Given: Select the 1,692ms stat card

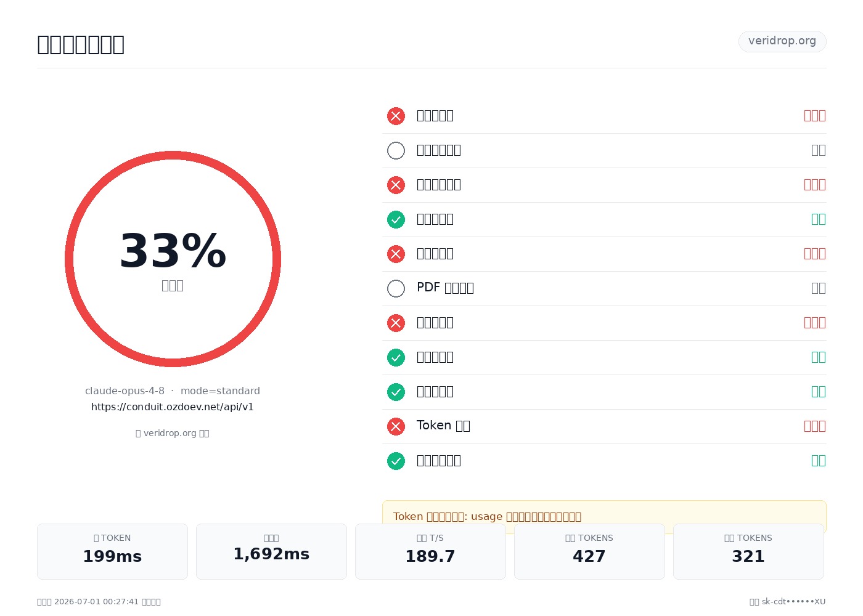Looking at the screenshot, I should [x=271, y=551].
